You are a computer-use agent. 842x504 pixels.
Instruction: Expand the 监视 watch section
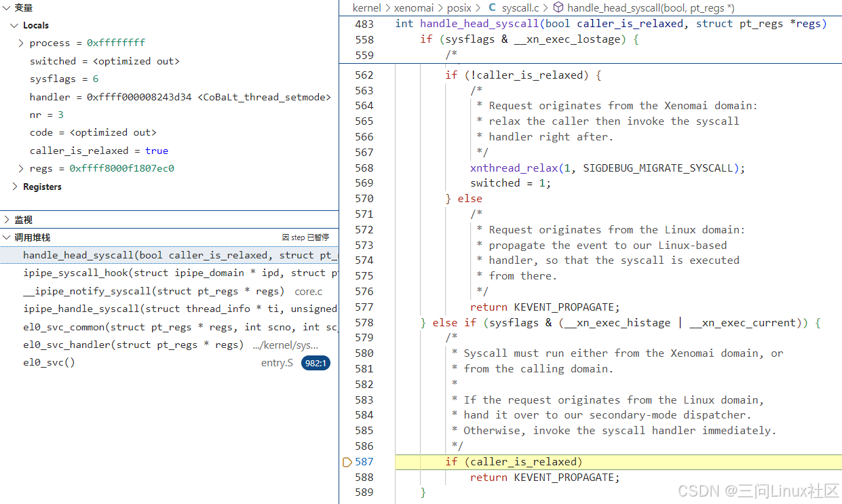[x=6, y=220]
